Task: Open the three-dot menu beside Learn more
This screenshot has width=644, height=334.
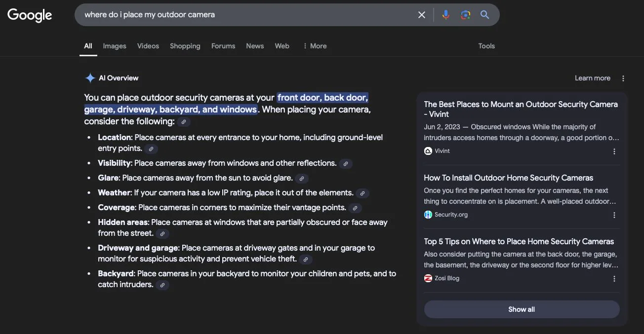Action: point(623,78)
